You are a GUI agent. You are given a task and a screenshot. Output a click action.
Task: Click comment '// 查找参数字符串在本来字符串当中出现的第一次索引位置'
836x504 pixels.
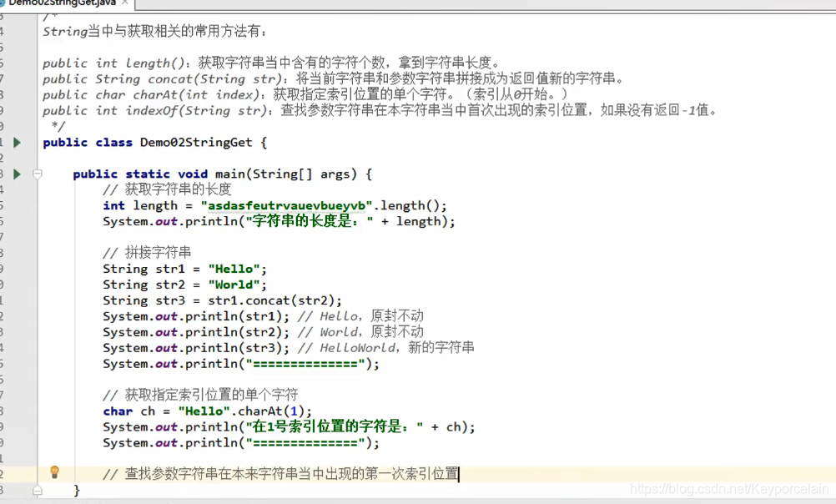point(280,474)
